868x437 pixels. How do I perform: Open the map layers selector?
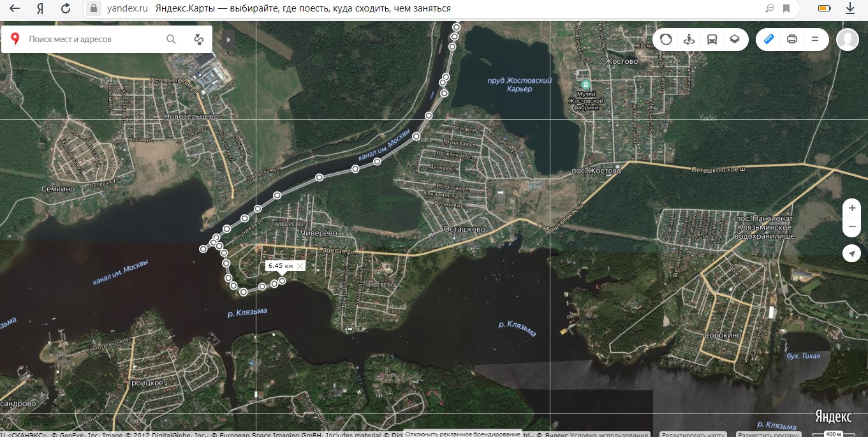click(735, 39)
